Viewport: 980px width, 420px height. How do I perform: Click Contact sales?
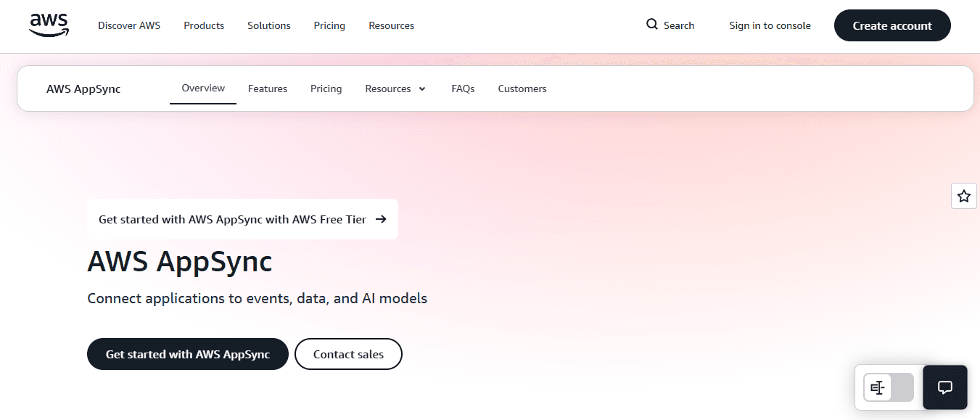[348, 354]
